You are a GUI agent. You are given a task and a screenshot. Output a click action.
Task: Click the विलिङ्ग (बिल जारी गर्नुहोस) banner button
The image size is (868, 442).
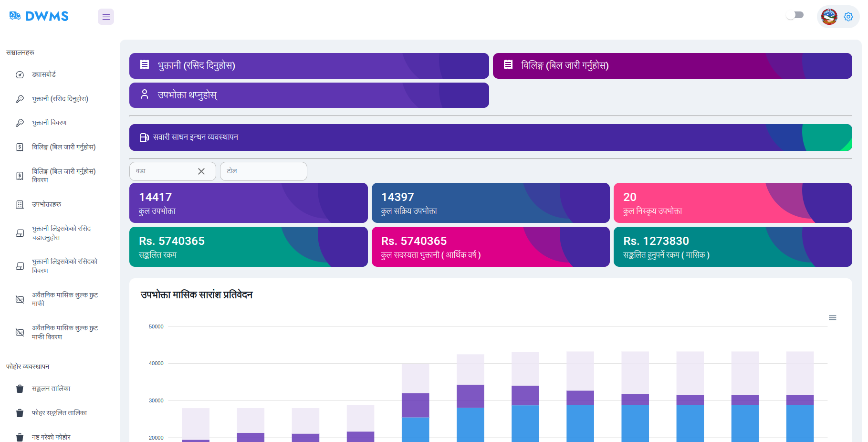(672, 66)
